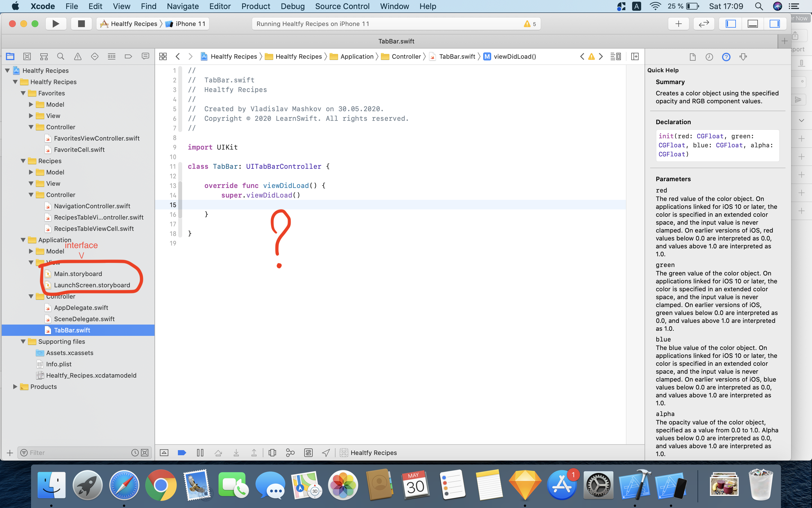
Task: Toggle the Navigator panel visibility
Action: point(731,23)
